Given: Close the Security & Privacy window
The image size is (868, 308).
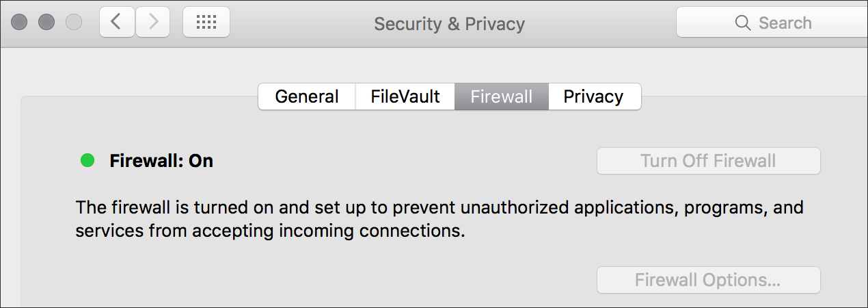Looking at the screenshot, I should pyautogui.click(x=21, y=23).
